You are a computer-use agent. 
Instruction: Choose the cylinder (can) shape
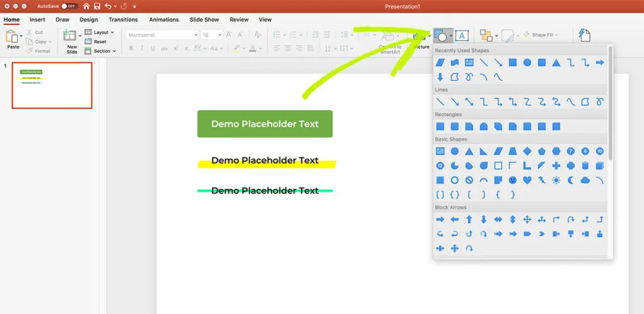(x=586, y=166)
